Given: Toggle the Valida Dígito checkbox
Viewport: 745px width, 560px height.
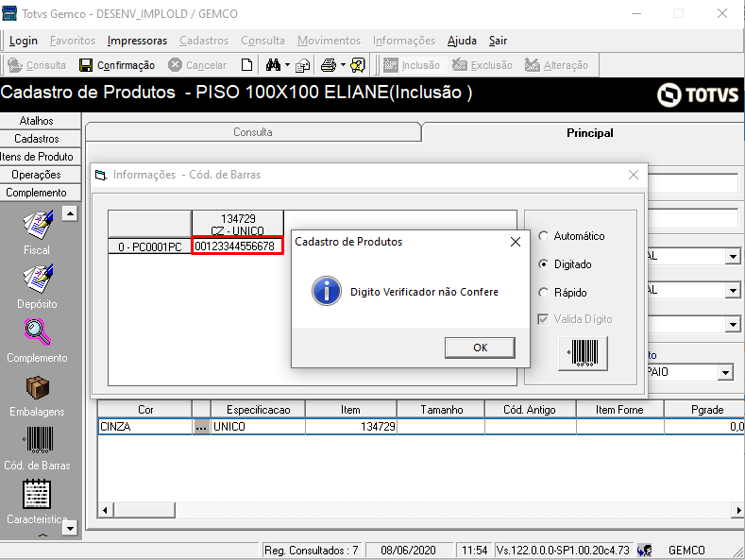Looking at the screenshot, I should pos(543,319).
